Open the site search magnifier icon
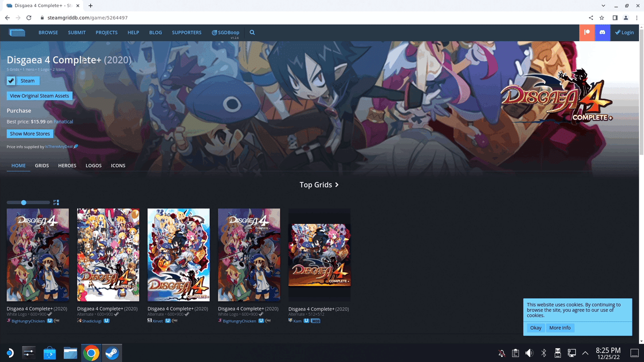Screen dimensions: 644x362 point(252,33)
